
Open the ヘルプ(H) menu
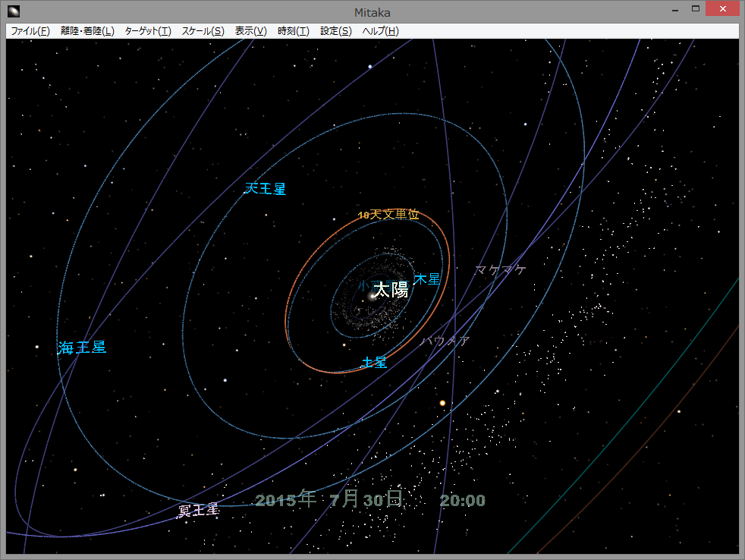pos(381,31)
